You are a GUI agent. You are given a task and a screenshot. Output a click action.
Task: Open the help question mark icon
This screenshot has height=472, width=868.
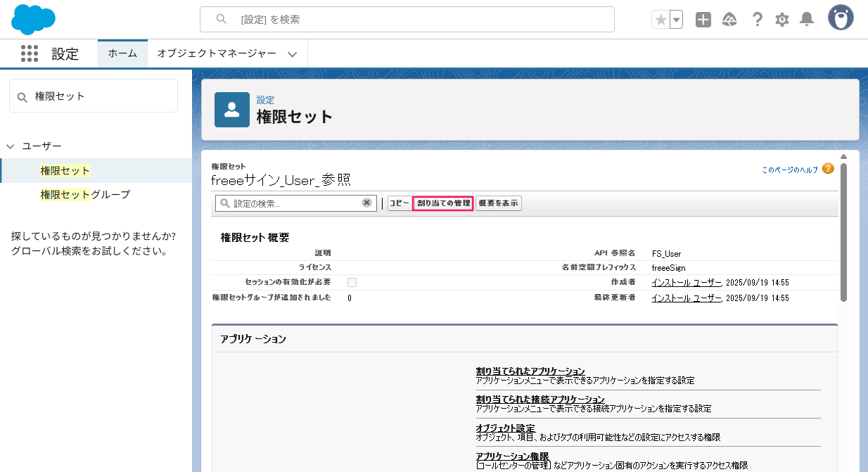(757, 20)
